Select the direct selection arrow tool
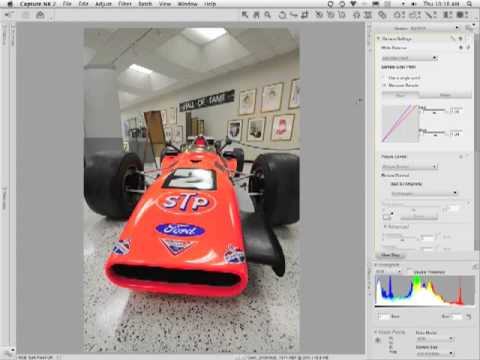This screenshot has height=360, width=480. [245, 15]
